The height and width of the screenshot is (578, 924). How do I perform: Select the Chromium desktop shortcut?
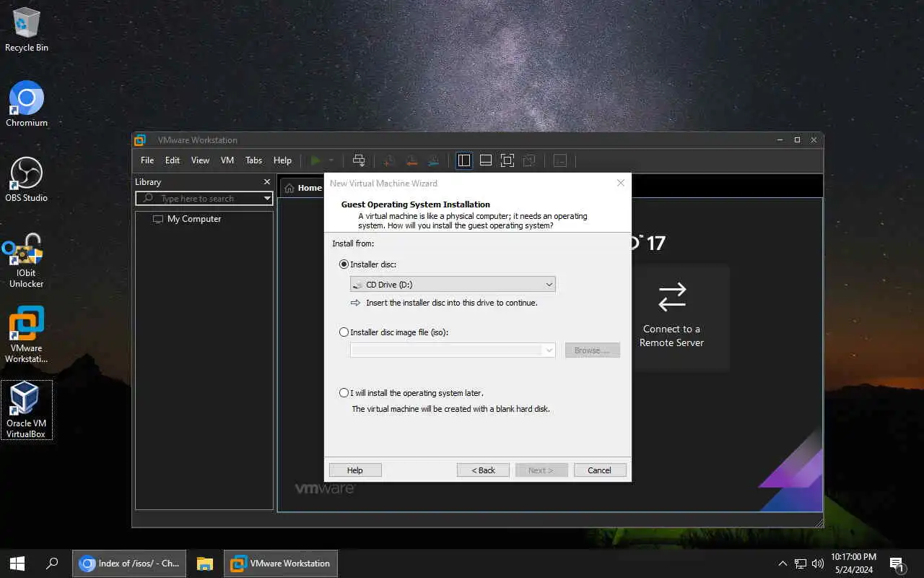(x=27, y=105)
